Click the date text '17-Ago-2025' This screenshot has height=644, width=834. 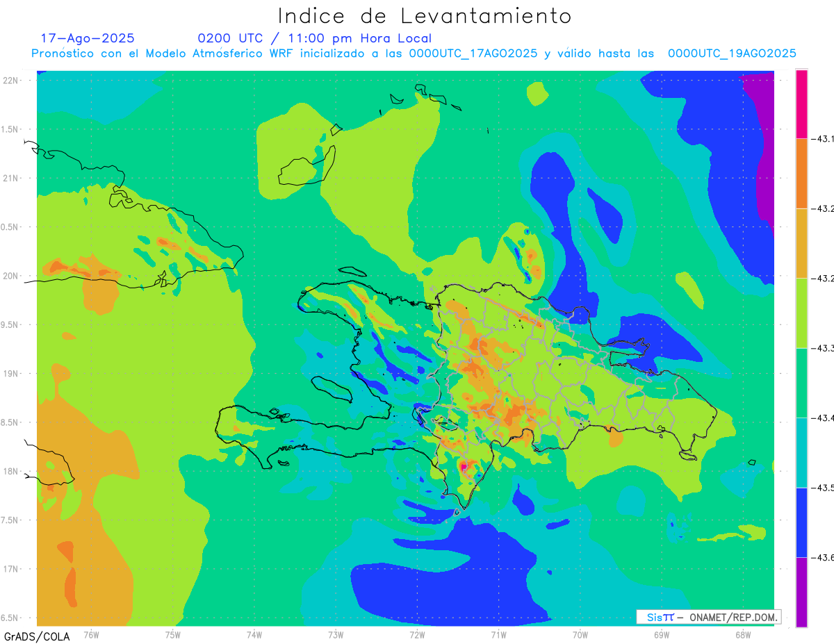88,38
